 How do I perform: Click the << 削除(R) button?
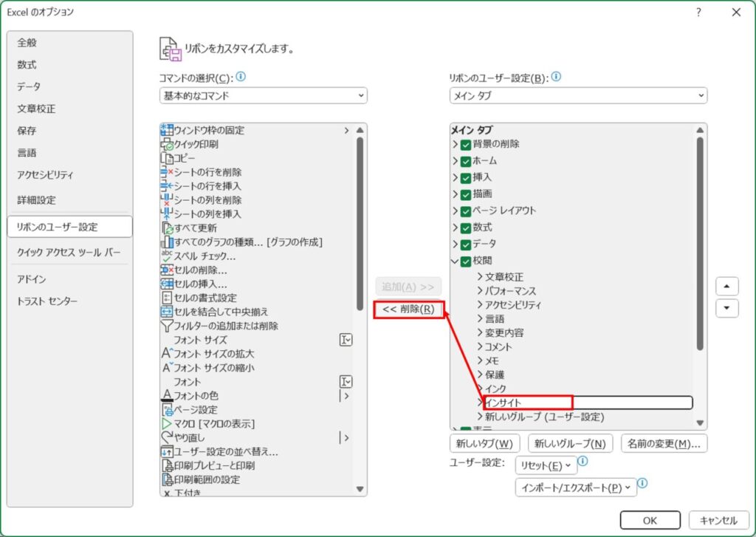pos(408,309)
